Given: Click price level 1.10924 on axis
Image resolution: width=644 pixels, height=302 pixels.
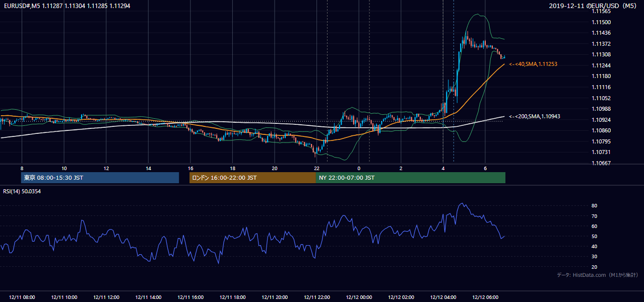Looking at the screenshot, I should click(601, 120).
